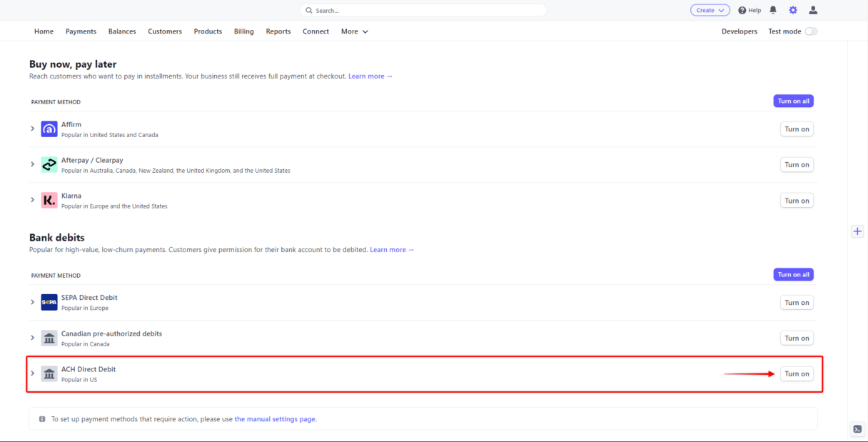Click the plus icon in right sidebar

tap(857, 231)
